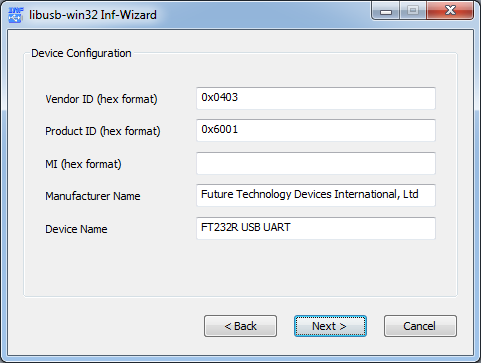481x363 pixels.
Task: Focus the Product ID field containing 0x6001
Action: pos(316,130)
